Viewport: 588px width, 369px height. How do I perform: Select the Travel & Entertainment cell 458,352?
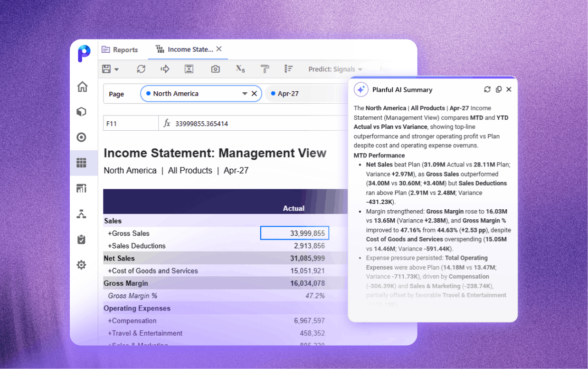[x=312, y=333]
